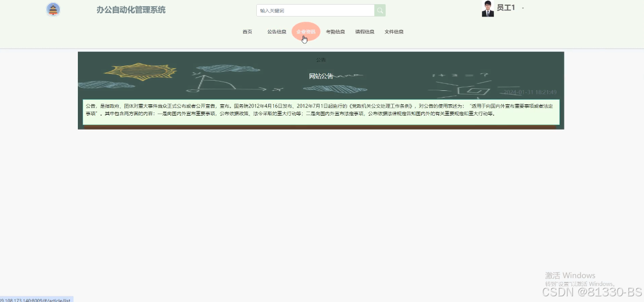
Task: Open 文件信息 menu item
Action: click(x=394, y=32)
